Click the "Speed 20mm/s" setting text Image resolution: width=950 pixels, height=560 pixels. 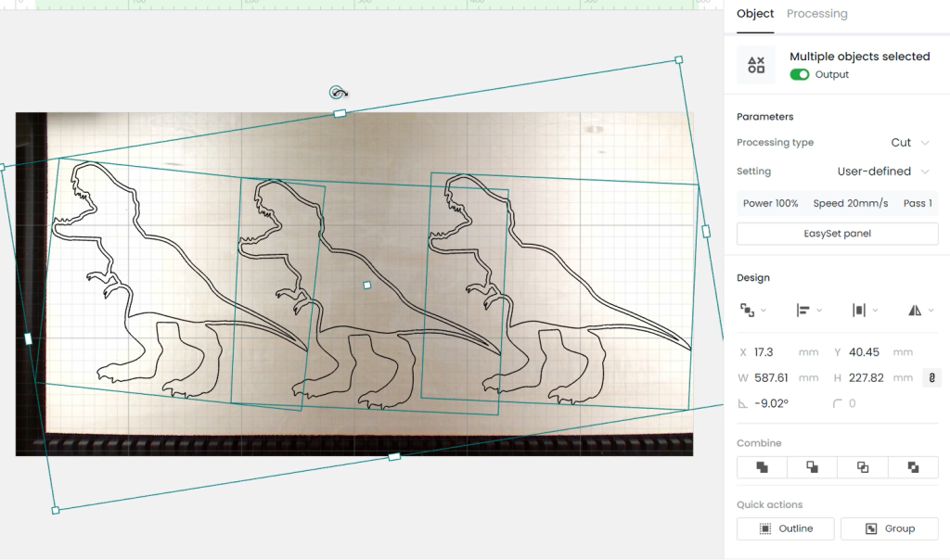851,203
